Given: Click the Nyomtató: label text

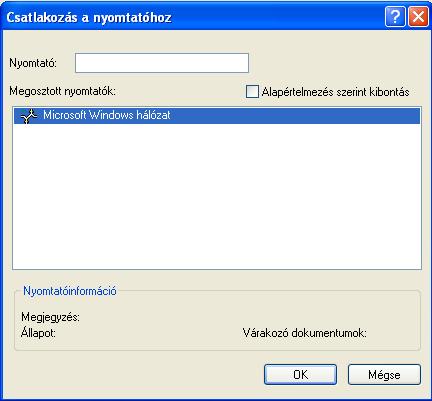Looking at the screenshot, I should click(x=33, y=63).
